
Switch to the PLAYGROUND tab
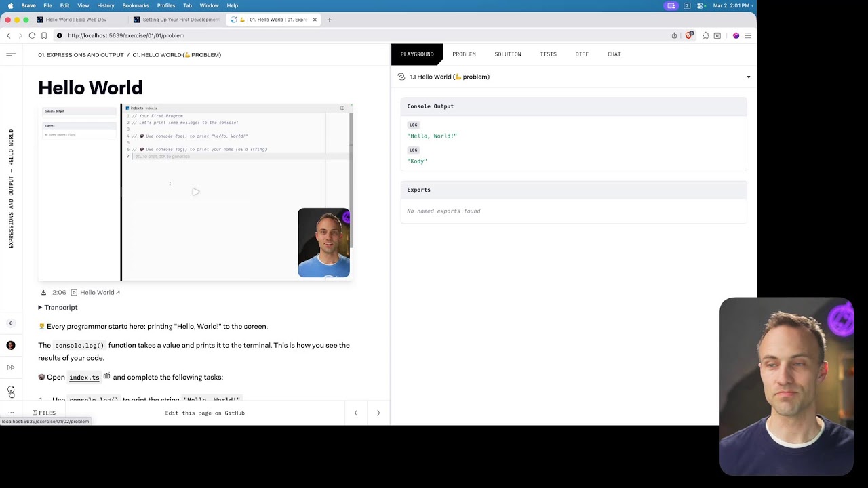(417, 54)
